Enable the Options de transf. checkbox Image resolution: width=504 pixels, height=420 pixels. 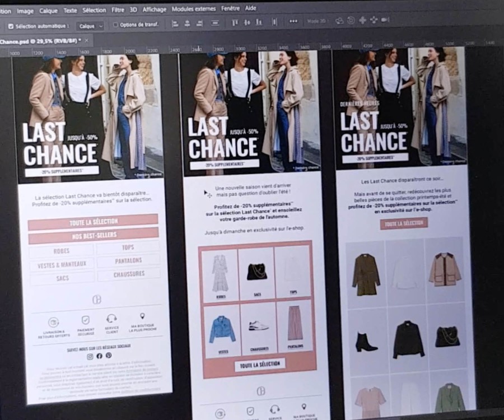[115, 25]
